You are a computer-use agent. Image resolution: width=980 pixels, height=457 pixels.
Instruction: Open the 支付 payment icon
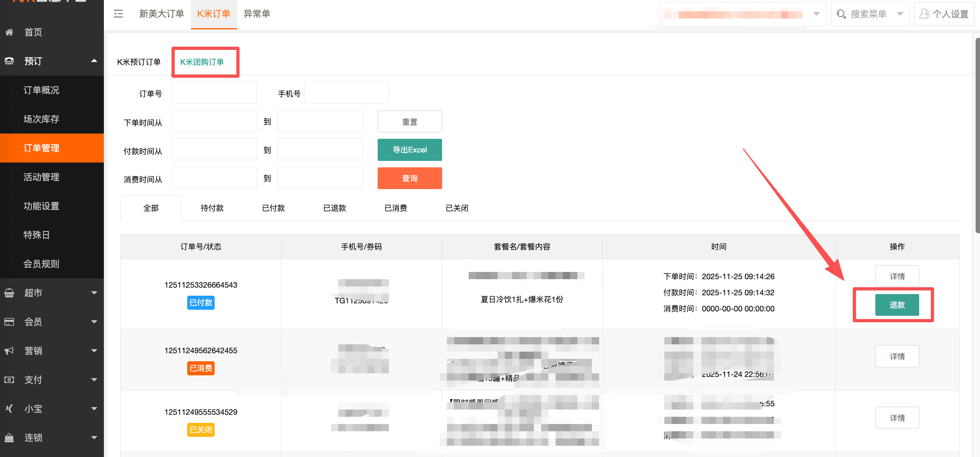tap(9, 379)
